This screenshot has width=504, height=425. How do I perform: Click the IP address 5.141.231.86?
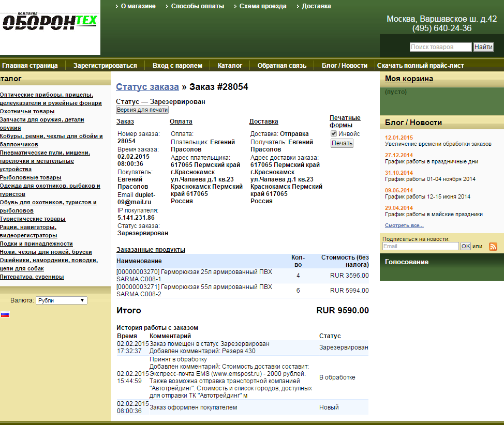tap(136, 218)
